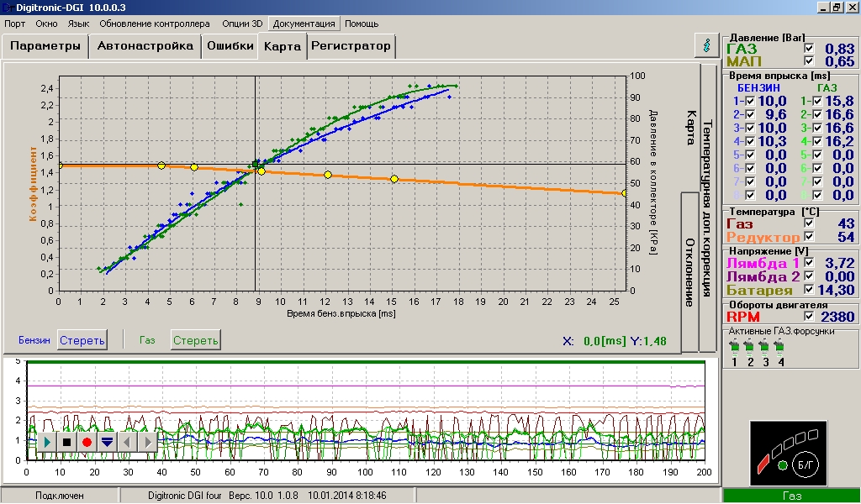Open the Язык language menu
The width and height of the screenshot is (861, 504).
click(78, 24)
